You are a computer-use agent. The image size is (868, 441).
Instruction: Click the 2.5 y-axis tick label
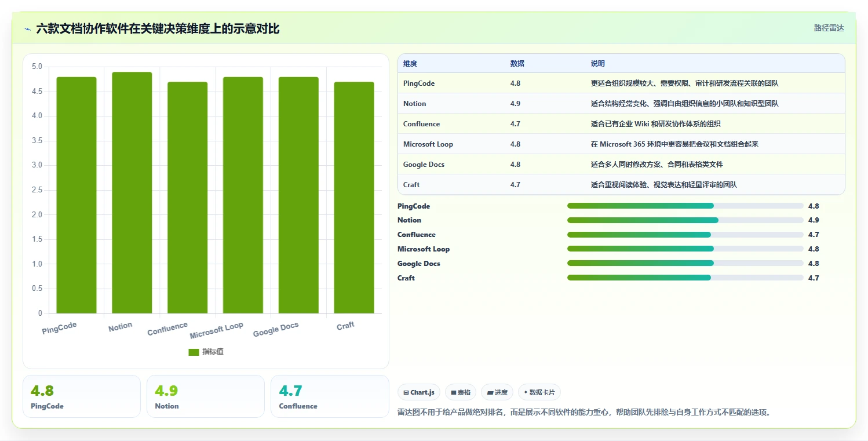(37, 190)
